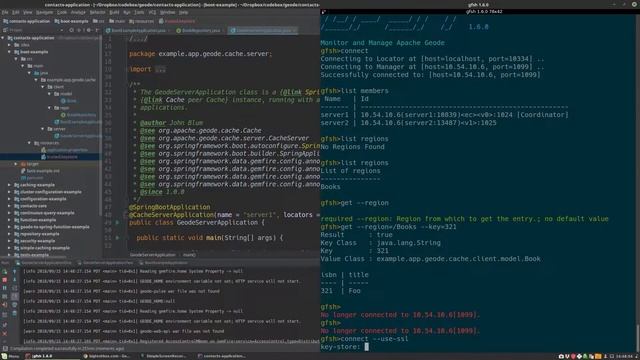
Task: Click boot-example breadcrumb in navigation bar
Action: pyautogui.click(x=71, y=21)
